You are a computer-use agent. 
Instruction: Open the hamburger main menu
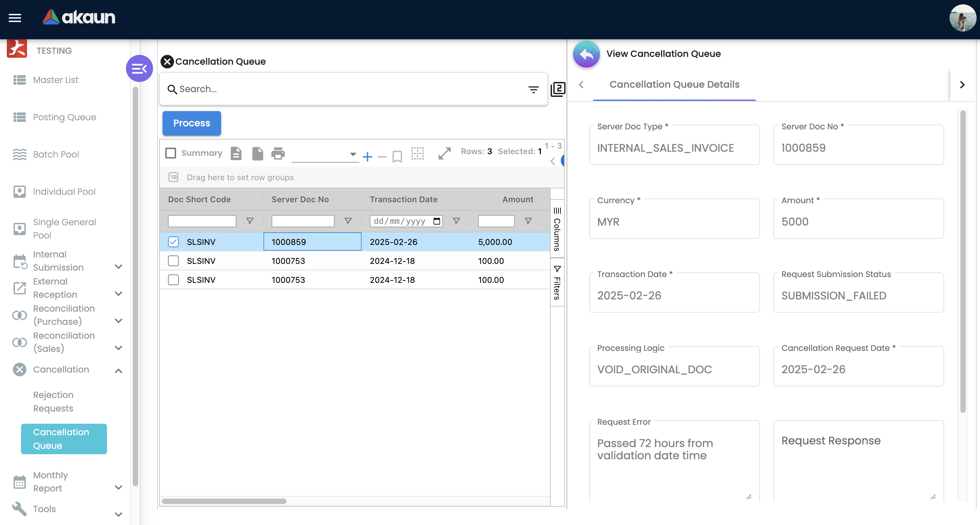15,18
